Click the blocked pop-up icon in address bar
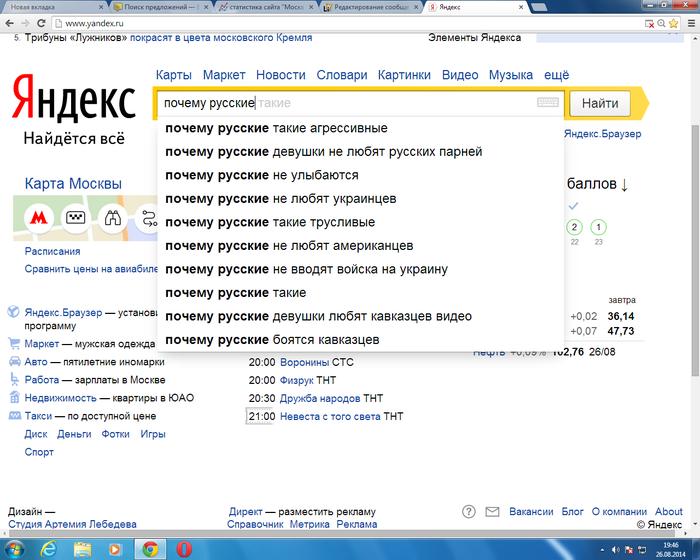Viewport: 700px width, 560px height. [650, 23]
